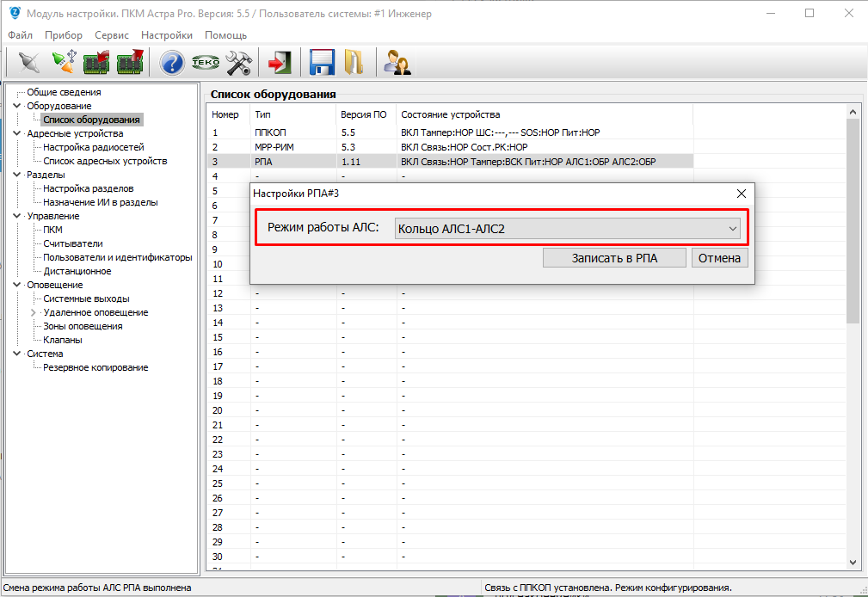Open the Помощь menu
This screenshot has width=868, height=597.
[x=226, y=35]
